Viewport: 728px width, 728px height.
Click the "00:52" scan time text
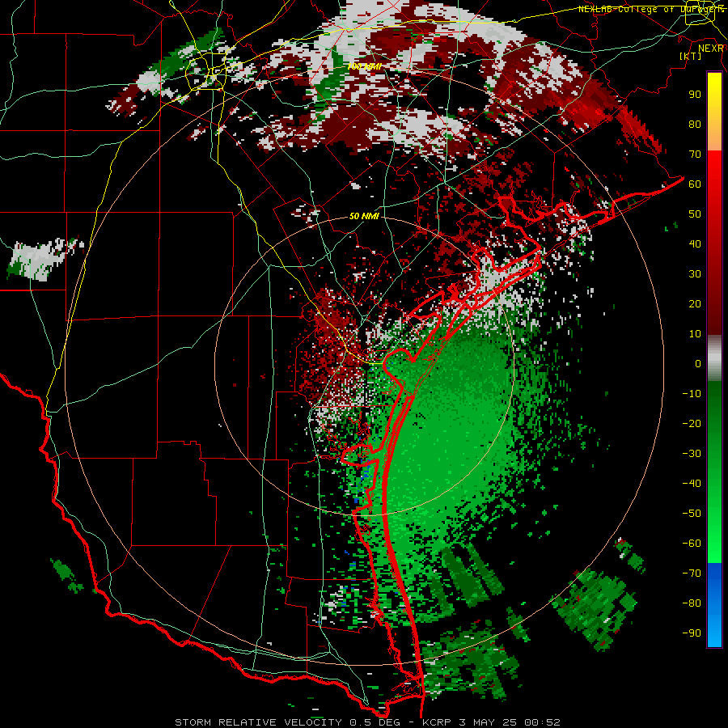pos(542,722)
